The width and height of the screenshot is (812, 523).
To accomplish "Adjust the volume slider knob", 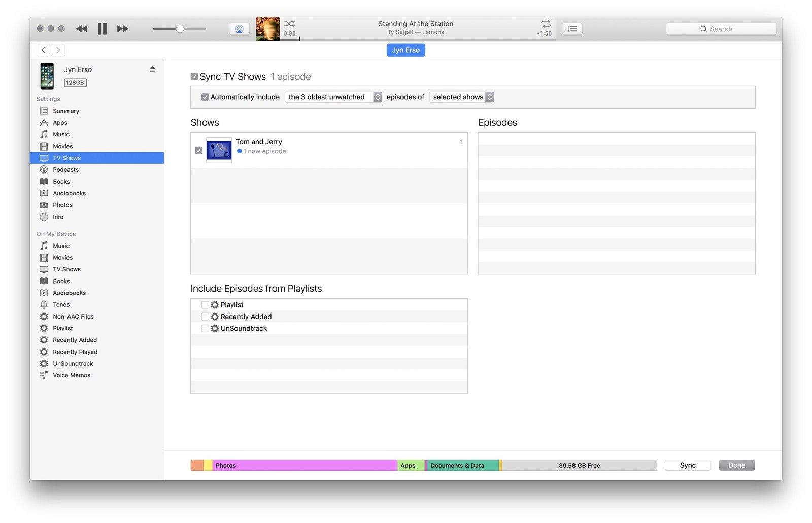I will click(x=180, y=29).
